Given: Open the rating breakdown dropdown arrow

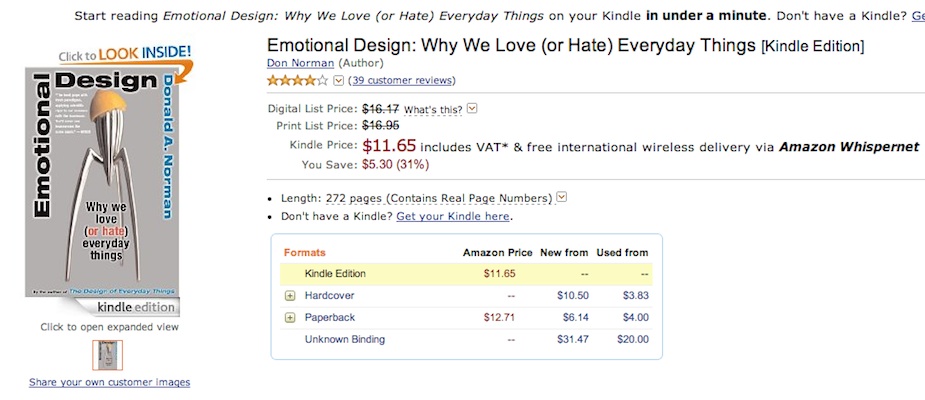Looking at the screenshot, I should tap(338, 80).
